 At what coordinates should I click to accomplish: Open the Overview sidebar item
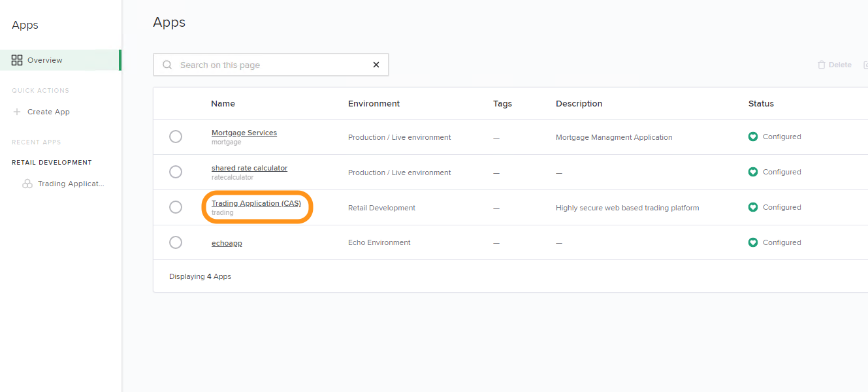(x=60, y=60)
